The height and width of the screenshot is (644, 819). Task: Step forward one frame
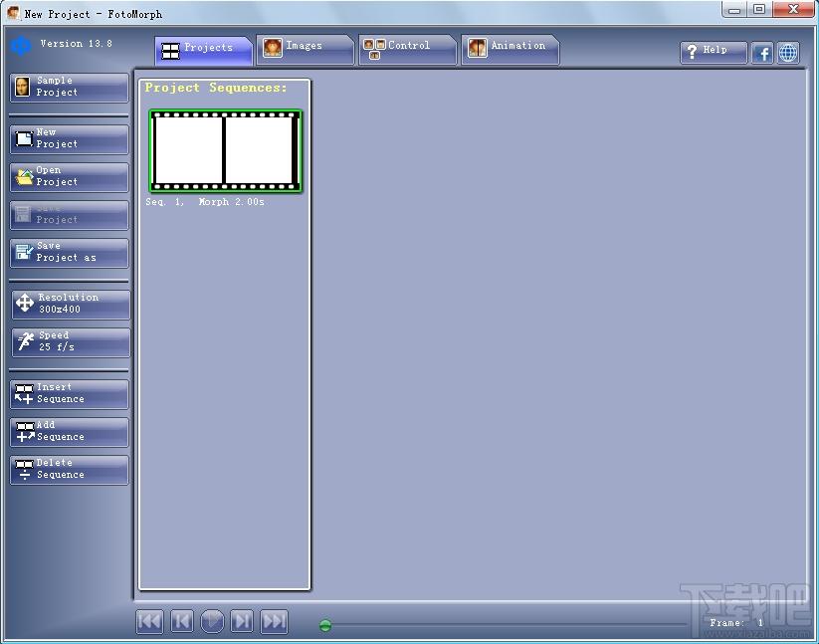(242, 621)
